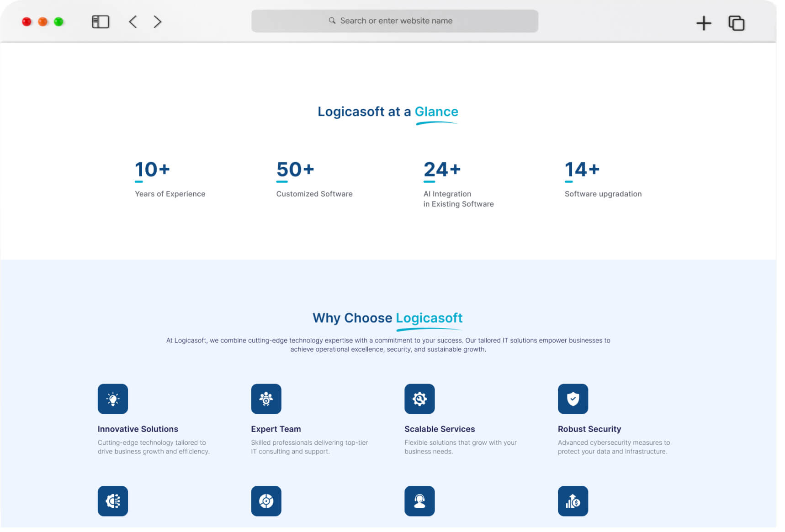
Task: Click the green zoom window control
Action: point(58,21)
